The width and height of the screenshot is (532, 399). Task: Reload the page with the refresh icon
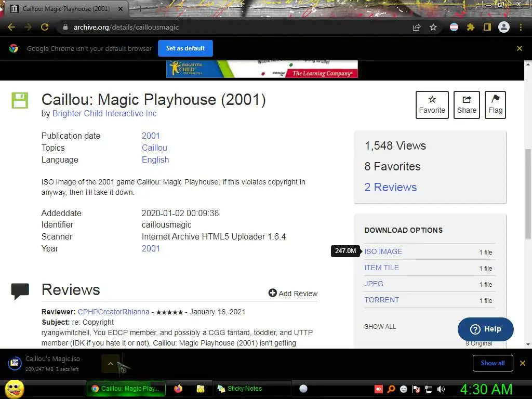tap(45, 27)
